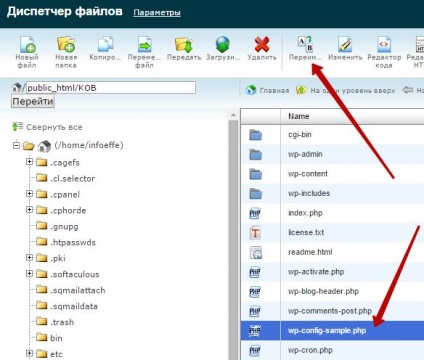This screenshot has height=360, width=424.
Task: Select .sqmailattach in the folder tree
Action: pos(78,290)
